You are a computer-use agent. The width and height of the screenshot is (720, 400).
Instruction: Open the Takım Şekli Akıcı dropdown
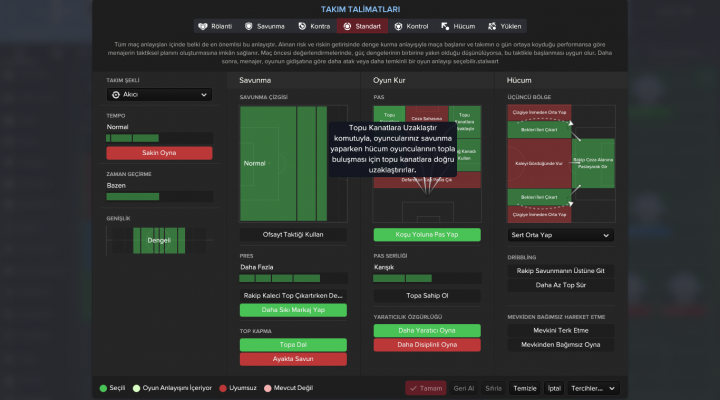pyautogui.click(x=158, y=95)
